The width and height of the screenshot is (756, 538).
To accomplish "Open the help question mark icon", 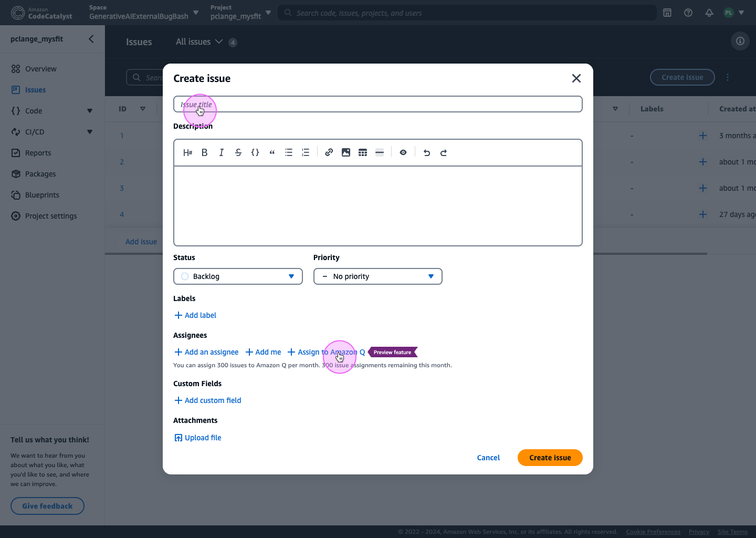I will point(688,13).
